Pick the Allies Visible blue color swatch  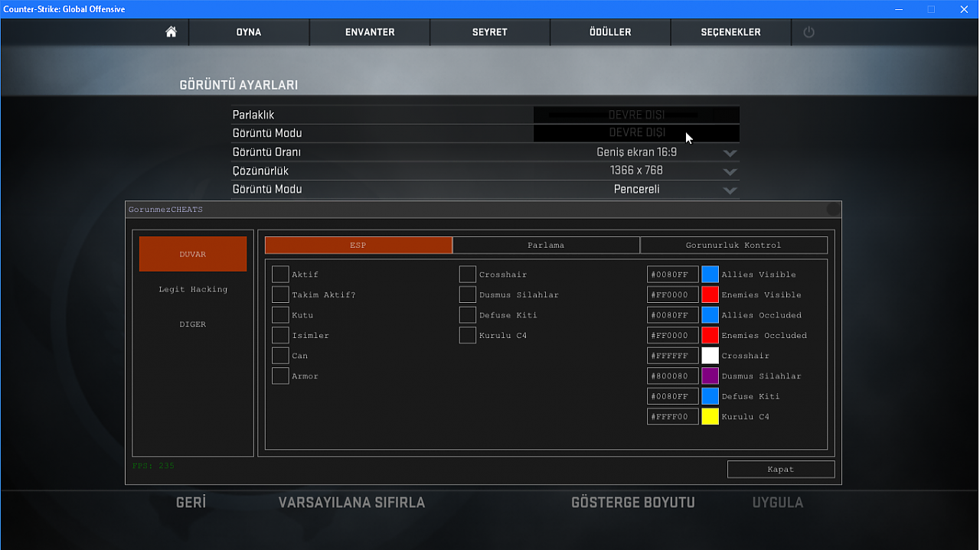tap(710, 275)
